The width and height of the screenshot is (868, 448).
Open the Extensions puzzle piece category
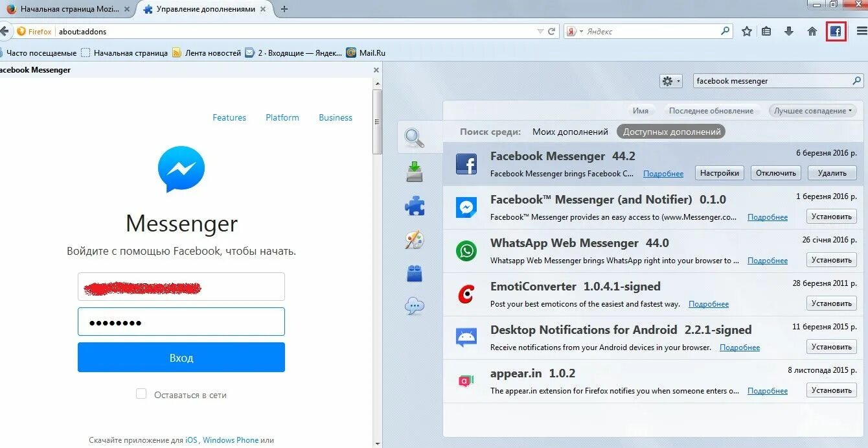click(x=414, y=206)
